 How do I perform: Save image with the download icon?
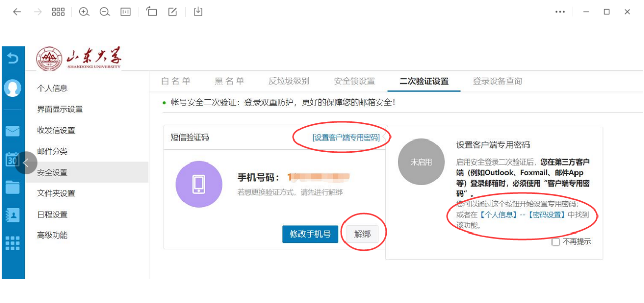point(198,11)
